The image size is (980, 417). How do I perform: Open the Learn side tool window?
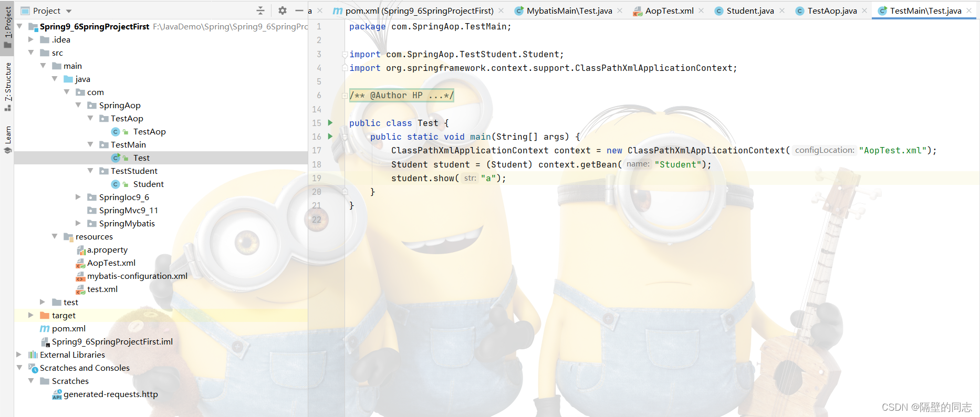coord(7,139)
